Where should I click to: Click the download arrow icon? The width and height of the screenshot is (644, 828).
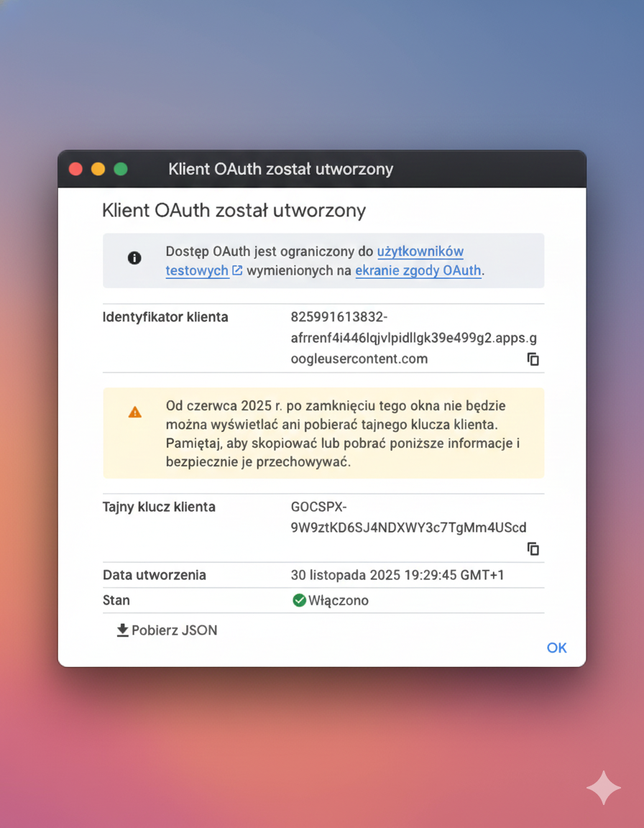123,630
